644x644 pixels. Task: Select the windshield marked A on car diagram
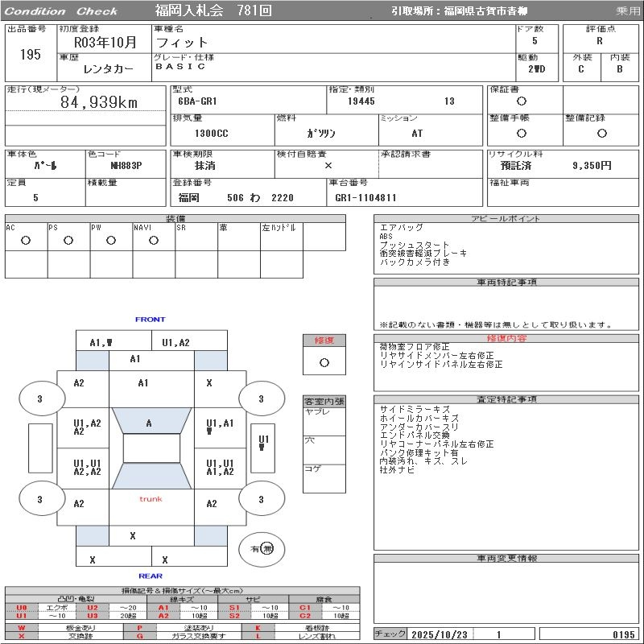(x=150, y=423)
